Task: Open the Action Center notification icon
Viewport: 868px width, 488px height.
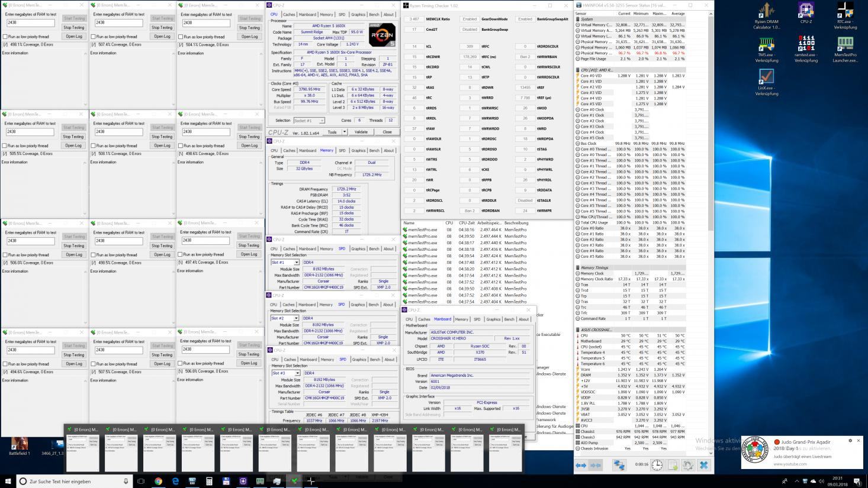Action: (x=859, y=481)
